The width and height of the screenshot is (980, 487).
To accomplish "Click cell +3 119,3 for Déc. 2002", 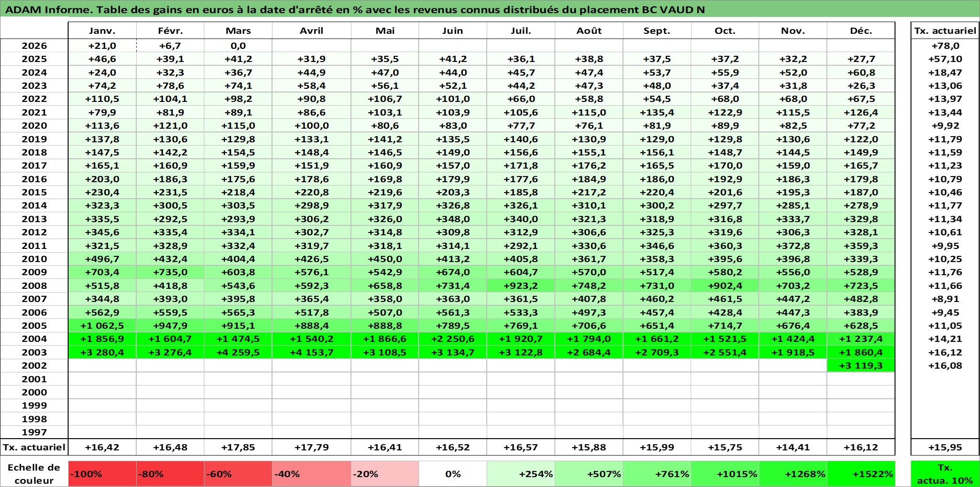I will tap(861, 365).
